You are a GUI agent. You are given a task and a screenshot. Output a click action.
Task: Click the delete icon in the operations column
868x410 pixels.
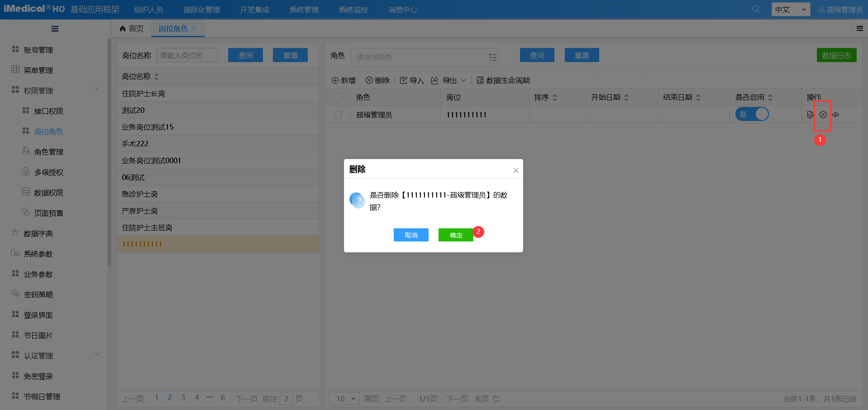click(x=823, y=115)
